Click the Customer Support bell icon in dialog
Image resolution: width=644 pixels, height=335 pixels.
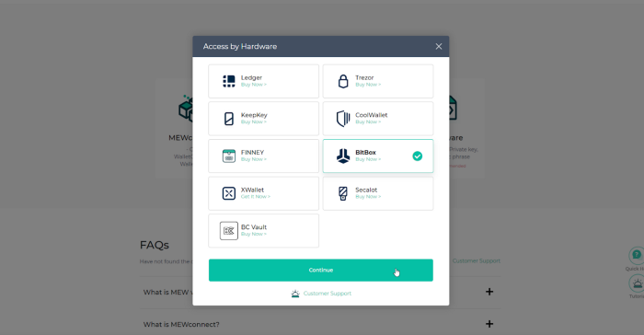[295, 294]
